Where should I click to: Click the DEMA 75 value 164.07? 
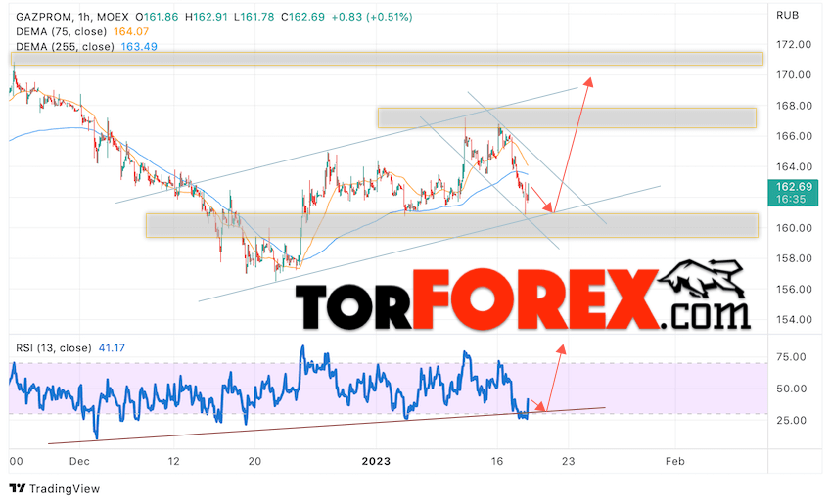[131, 31]
